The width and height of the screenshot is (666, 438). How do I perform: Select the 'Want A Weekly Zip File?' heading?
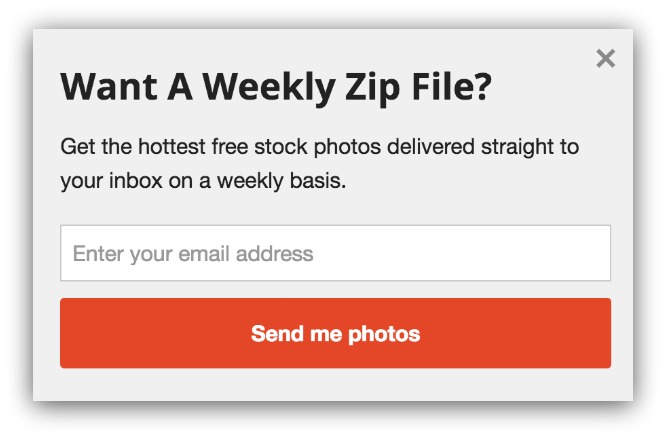[x=276, y=87]
